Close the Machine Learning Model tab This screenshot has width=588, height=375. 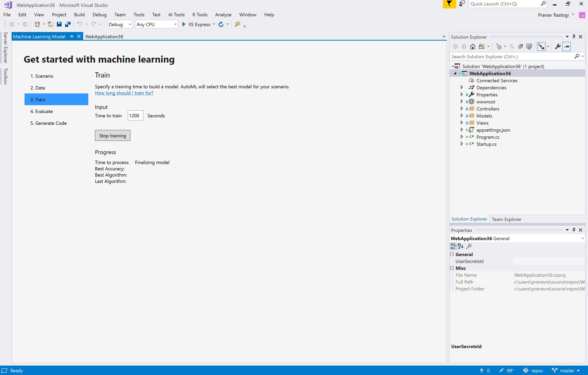pos(79,36)
